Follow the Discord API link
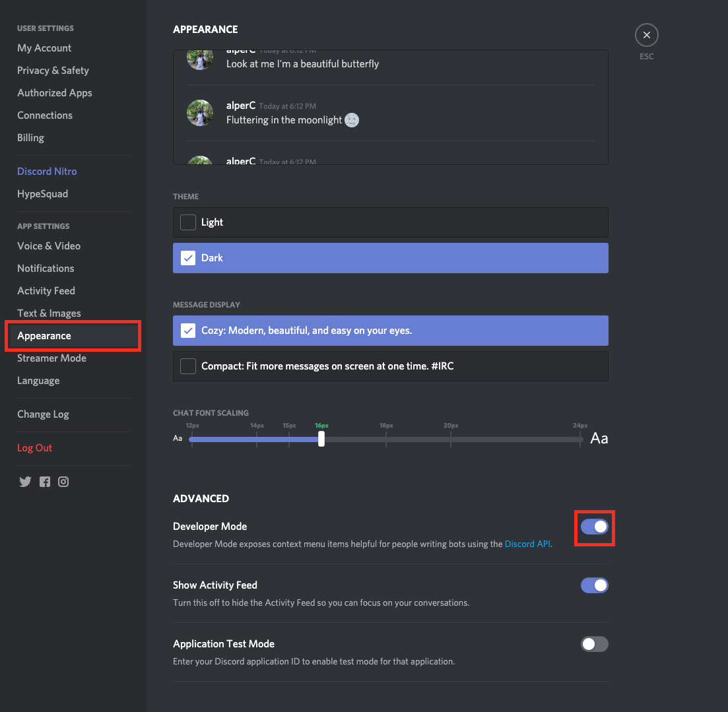The height and width of the screenshot is (712, 728). (x=527, y=544)
